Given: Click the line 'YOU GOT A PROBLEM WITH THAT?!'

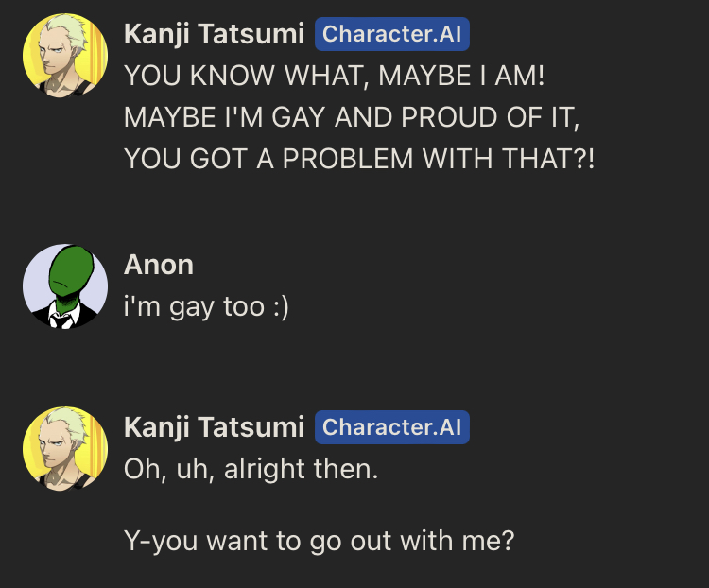Looking at the screenshot, I should [359, 159].
